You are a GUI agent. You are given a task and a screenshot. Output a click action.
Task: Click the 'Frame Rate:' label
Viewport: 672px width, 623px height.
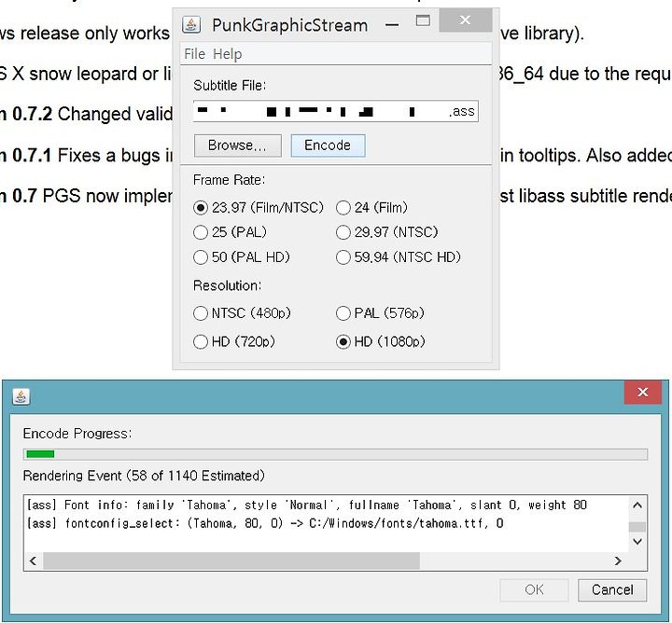230,180
